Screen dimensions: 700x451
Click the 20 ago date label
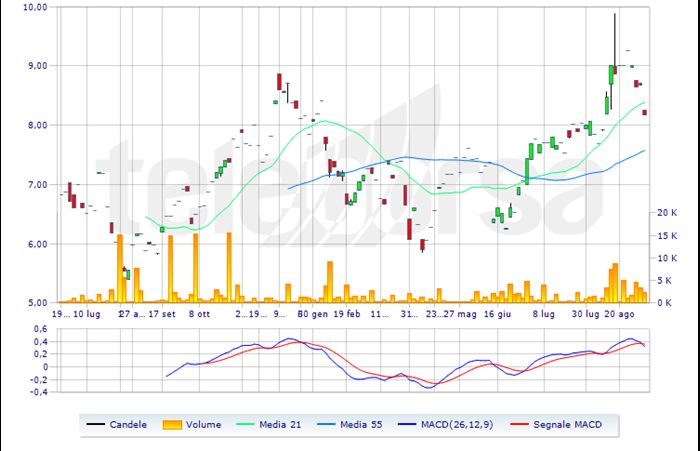(x=619, y=314)
